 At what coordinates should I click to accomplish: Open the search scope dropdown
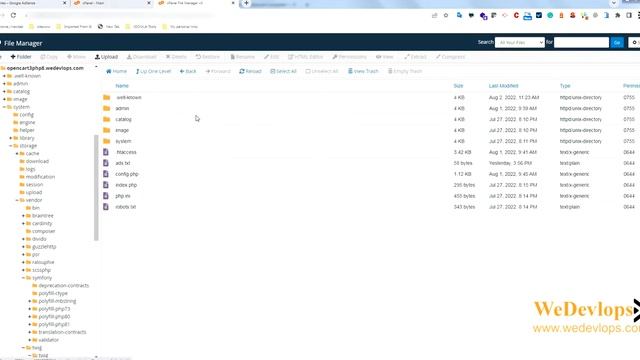coord(520,42)
